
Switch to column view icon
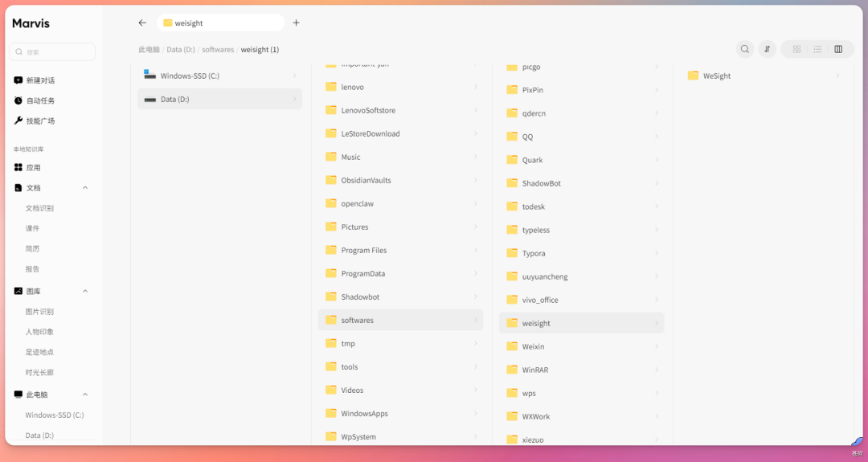tap(838, 49)
